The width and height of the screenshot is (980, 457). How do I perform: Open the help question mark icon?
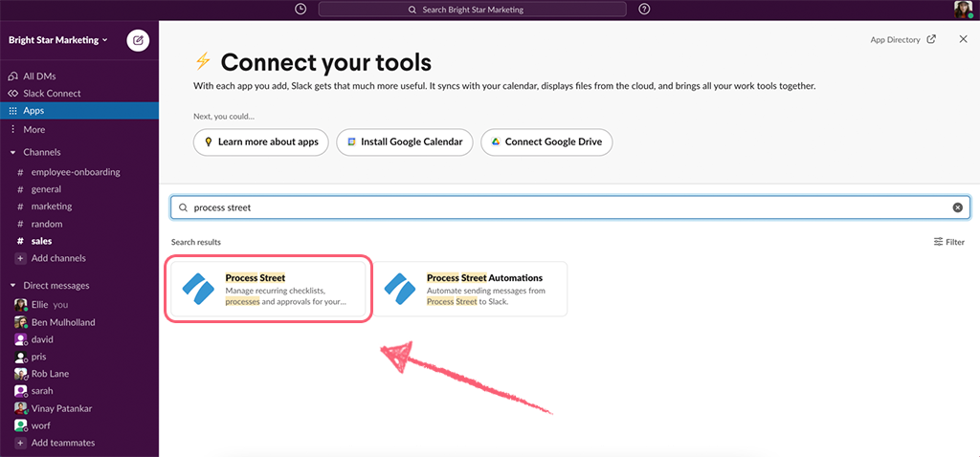click(x=644, y=10)
